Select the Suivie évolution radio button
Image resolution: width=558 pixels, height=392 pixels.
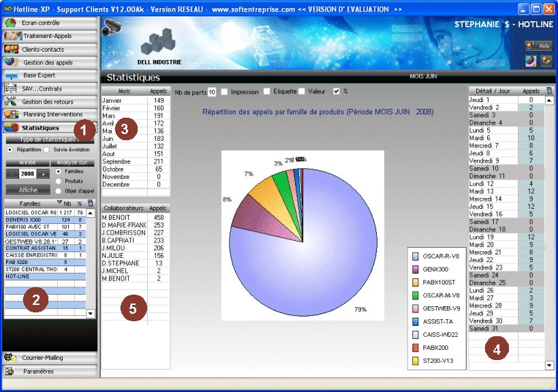(46, 149)
